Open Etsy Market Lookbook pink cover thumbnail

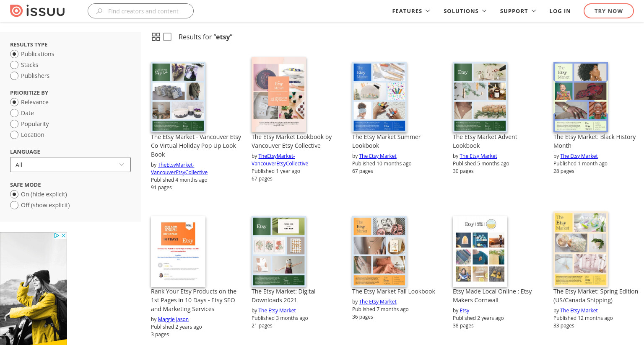(x=279, y=95)
